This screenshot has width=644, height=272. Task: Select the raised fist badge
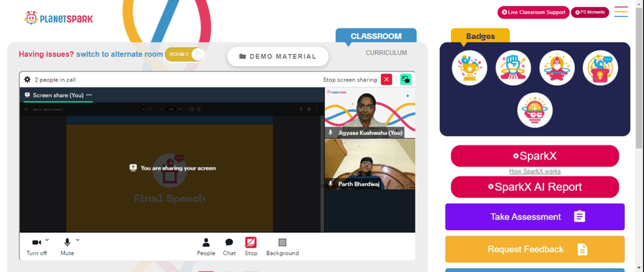(513, 68)
